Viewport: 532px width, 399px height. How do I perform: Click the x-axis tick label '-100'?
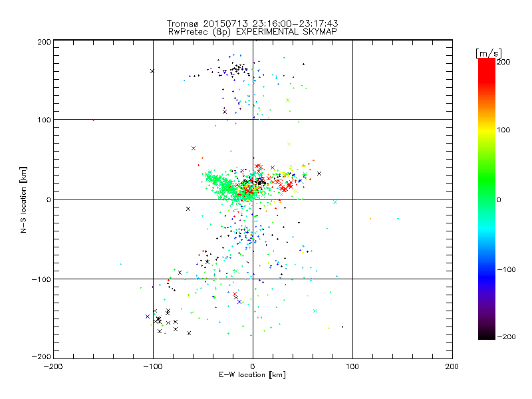[153, 366]
